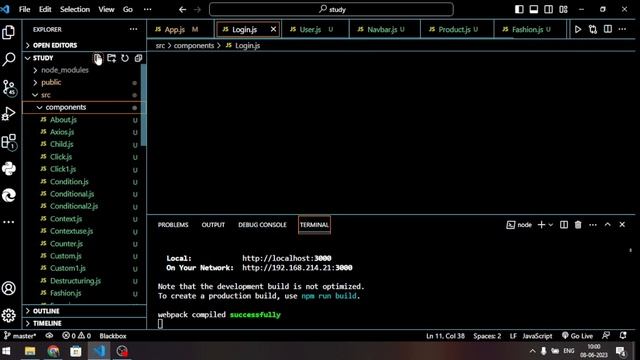
Task: Split the editor to the right
Action: [x=608, y=29]
